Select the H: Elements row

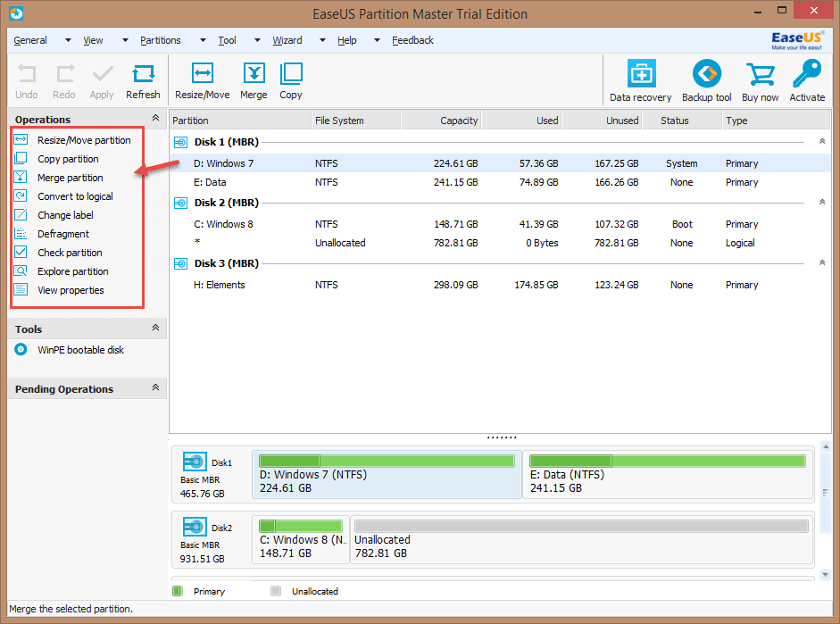[x=501, y=285]
